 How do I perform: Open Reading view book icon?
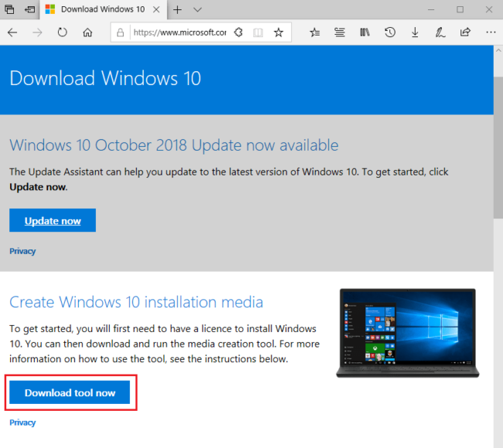coord(258,32)
